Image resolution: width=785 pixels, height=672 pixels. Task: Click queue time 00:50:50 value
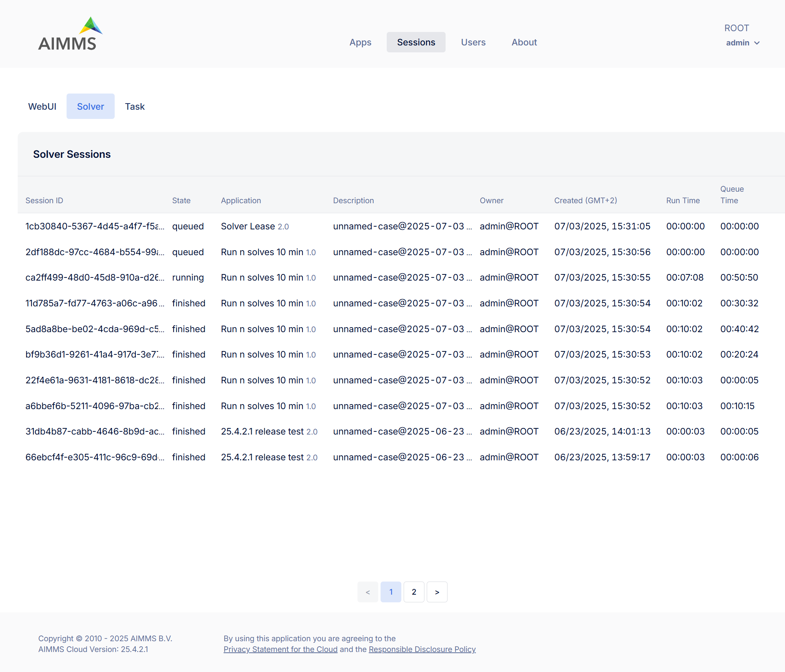[739, 277]
